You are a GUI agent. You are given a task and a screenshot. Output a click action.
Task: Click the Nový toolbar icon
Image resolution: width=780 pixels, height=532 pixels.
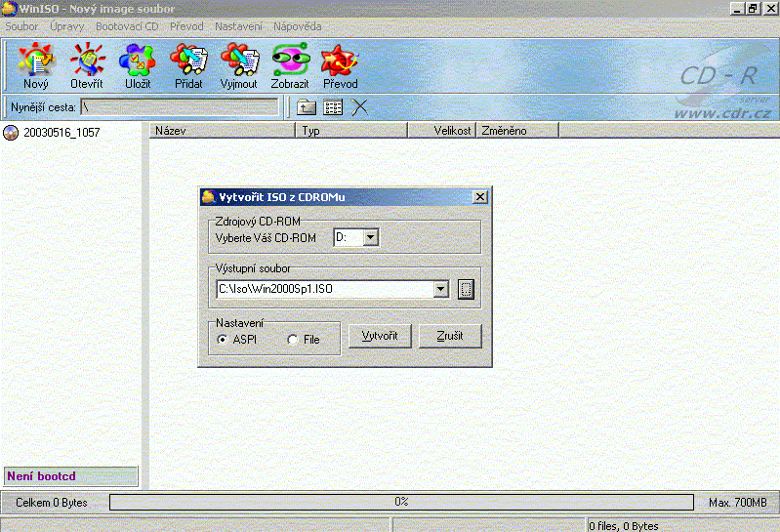(x=36, y=65)
